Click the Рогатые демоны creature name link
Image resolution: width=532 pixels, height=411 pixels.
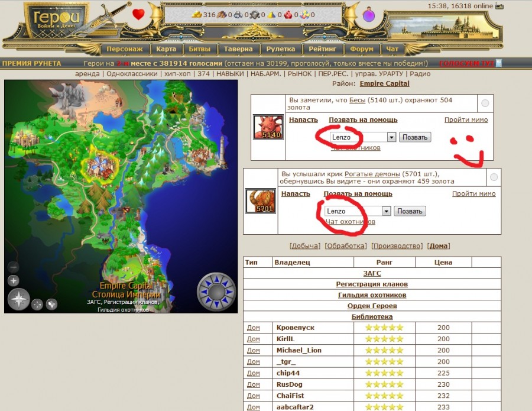(x=372, y=174)
